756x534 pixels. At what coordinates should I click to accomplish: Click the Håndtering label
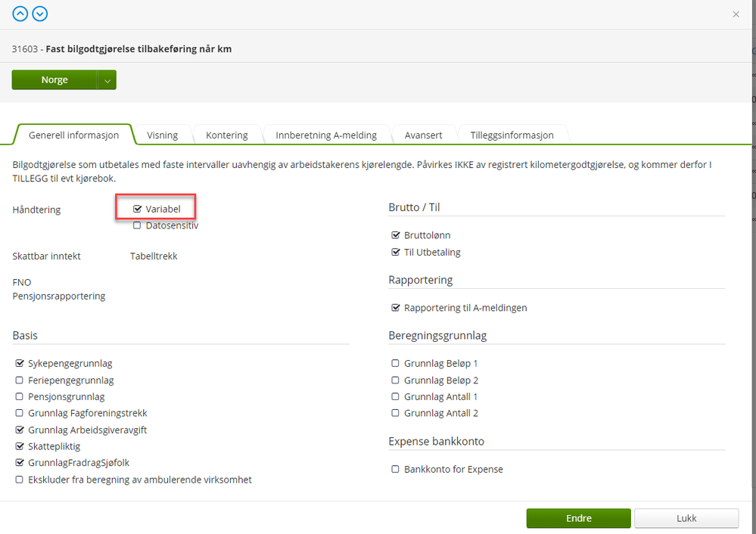[36, 210]
